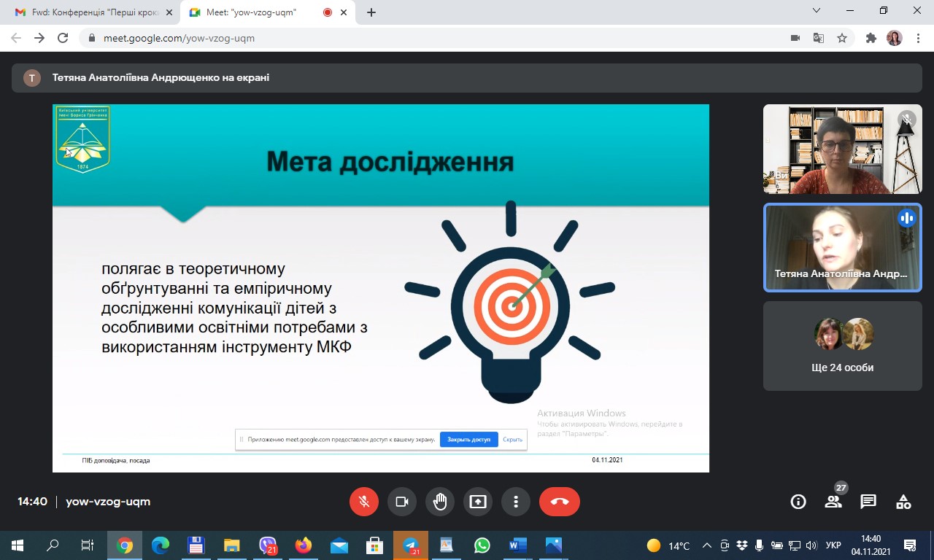Viewport: 934px width, 560px height.
Task: End the call with the red hang-up icon
Action: tap(559, 501)
